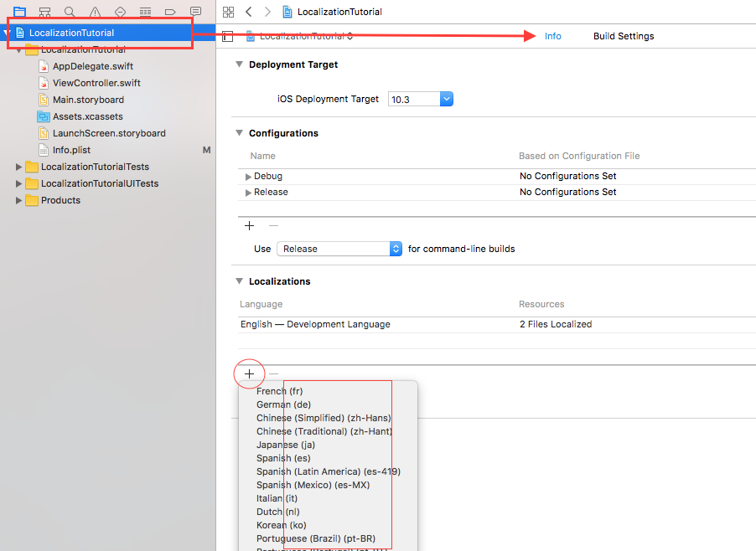The image size is (756, 551).
Task: Select Info.plist in the navigator
Action: (x=71, y=150)
